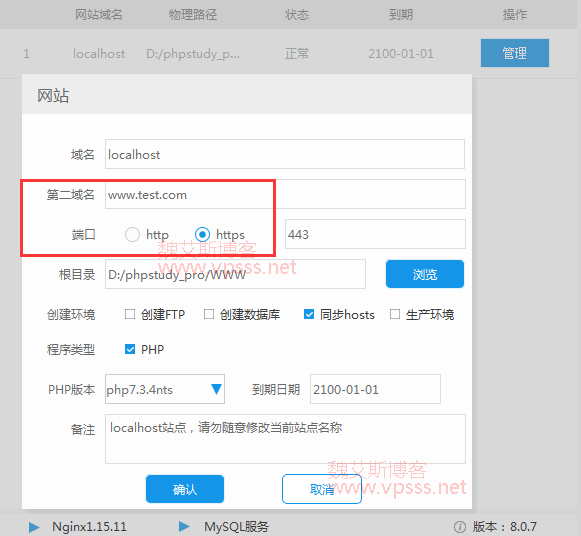This screenshot has height=536, width=581.
Task: Enable the 创建数据库 checkbox
Action: [x=209, y=314]
